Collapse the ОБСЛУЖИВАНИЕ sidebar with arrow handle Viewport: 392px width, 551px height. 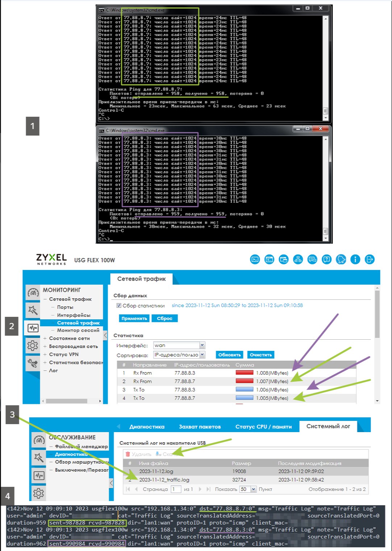tap(111, 483)
